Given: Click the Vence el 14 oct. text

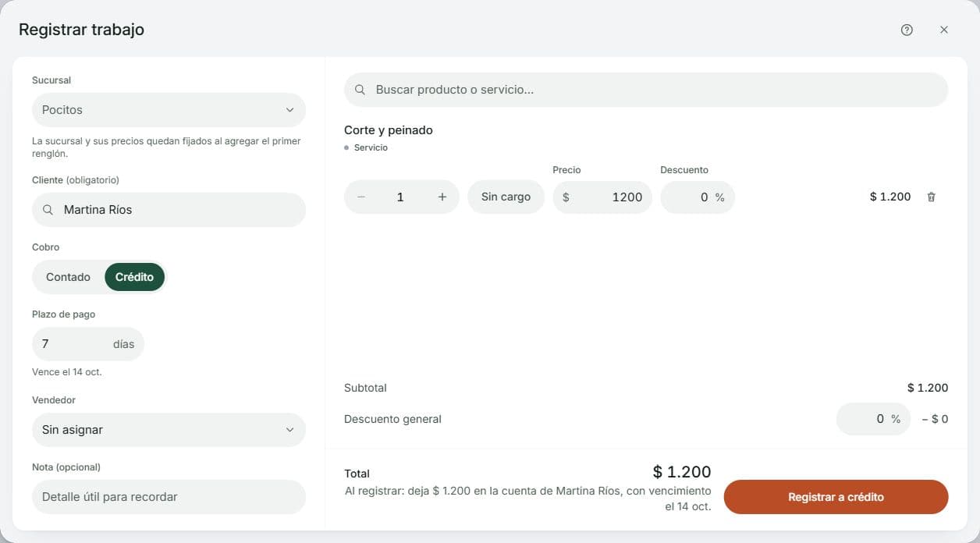Looking at the screenshot, I should click(x=67, y=372).
